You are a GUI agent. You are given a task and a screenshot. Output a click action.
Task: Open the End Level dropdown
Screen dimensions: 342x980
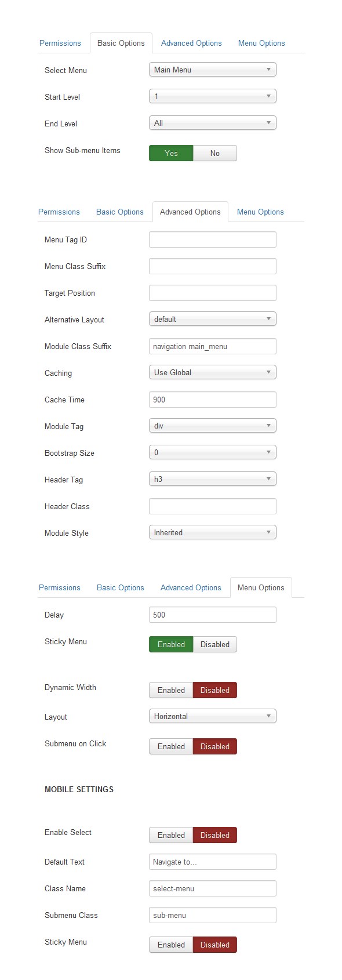tap(213, 123)
